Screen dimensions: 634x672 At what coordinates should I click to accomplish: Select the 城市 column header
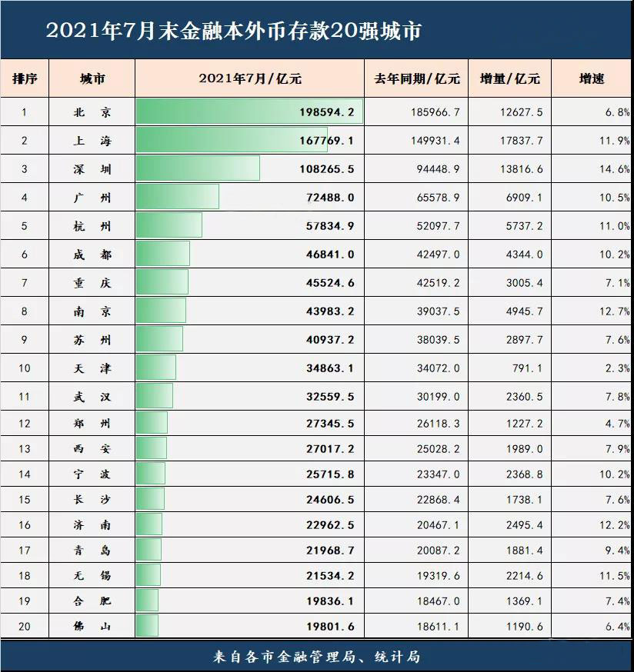tap(92, 78)
